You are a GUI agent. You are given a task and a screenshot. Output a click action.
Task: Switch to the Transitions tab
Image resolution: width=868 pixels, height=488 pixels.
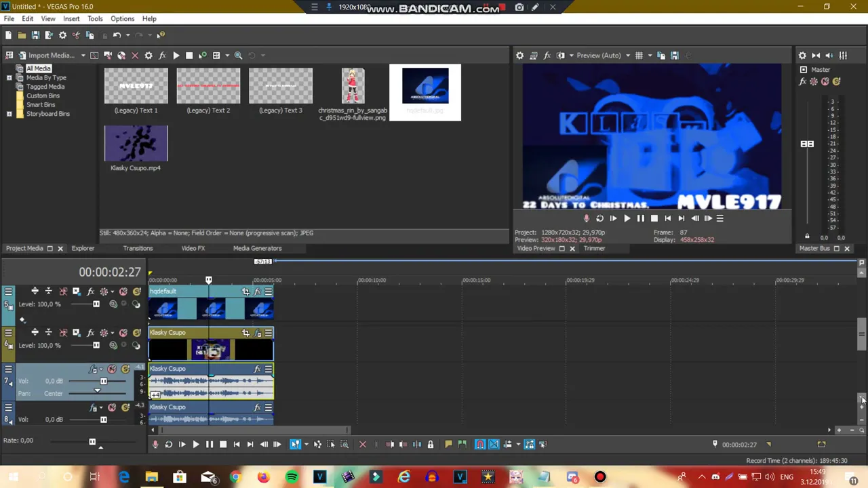[x=138, y=248]
